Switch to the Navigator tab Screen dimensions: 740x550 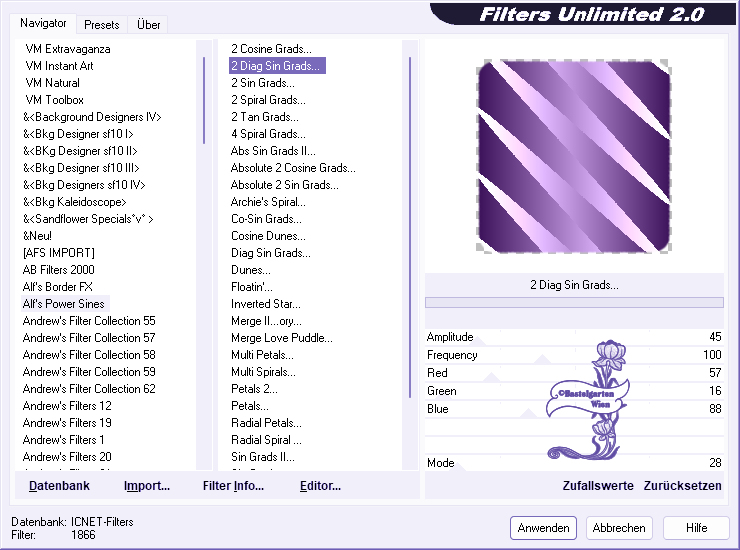[x=43, y=23]
